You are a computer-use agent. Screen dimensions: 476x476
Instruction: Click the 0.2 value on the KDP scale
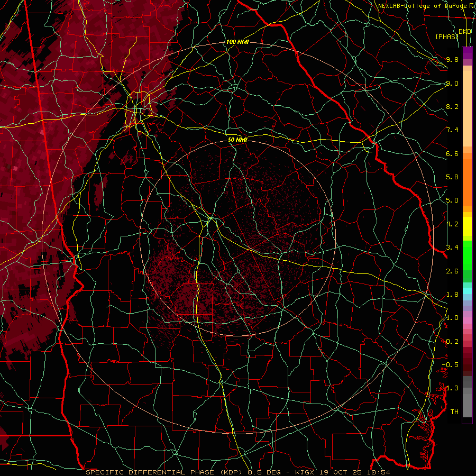click(452, 342)
